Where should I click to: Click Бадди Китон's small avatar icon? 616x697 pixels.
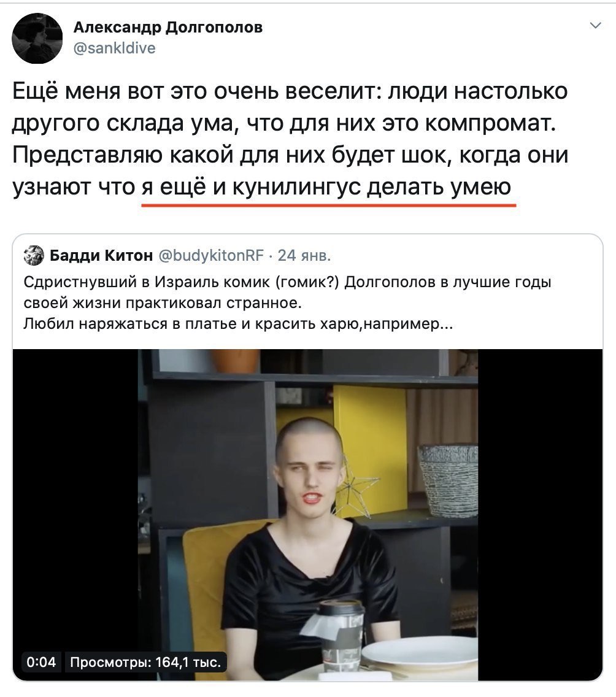pyautogui.click(x=34, y=255)
